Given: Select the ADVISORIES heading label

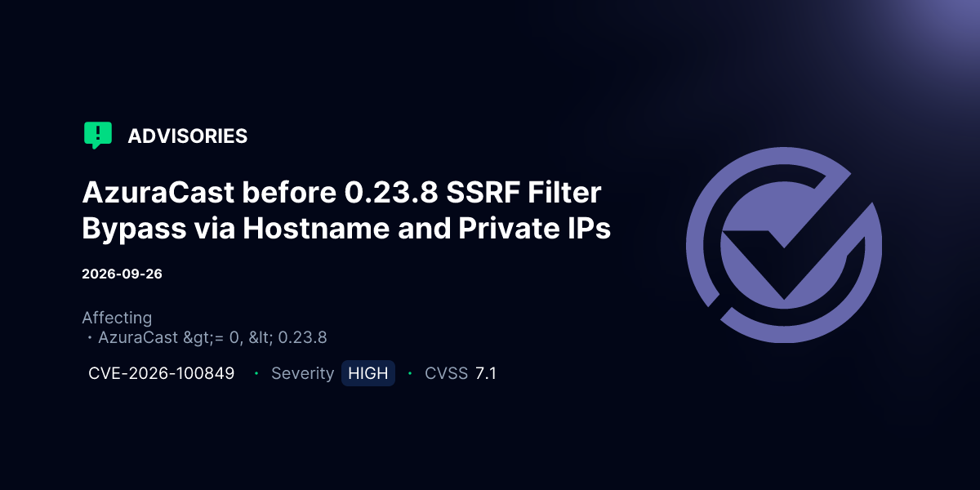Looking at the screenshot, I should [188, 136].
